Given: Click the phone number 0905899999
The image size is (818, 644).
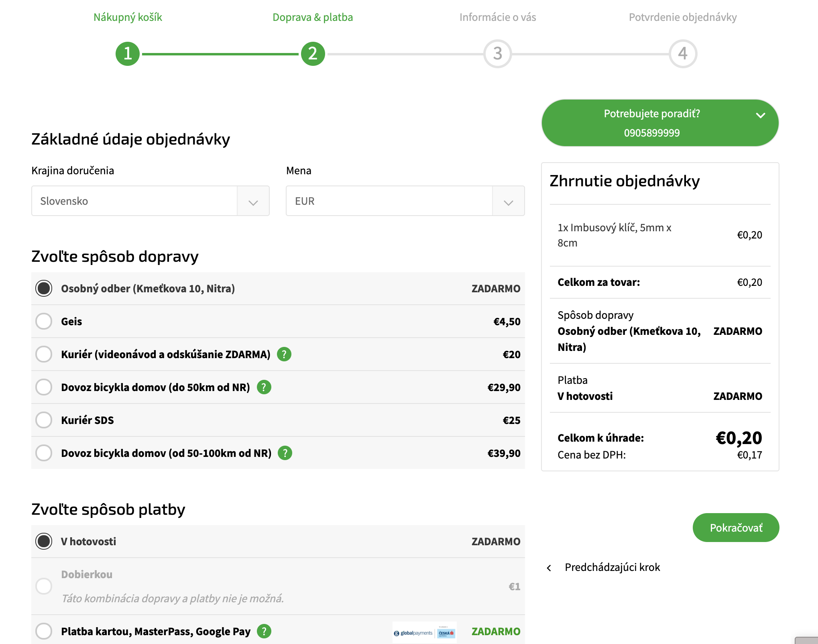Looking at the screenshot, I should 652,133.
